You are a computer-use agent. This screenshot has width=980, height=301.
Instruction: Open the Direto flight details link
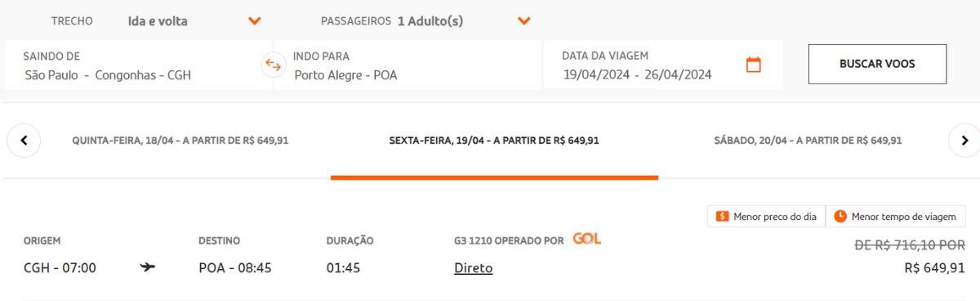point(474,267)
